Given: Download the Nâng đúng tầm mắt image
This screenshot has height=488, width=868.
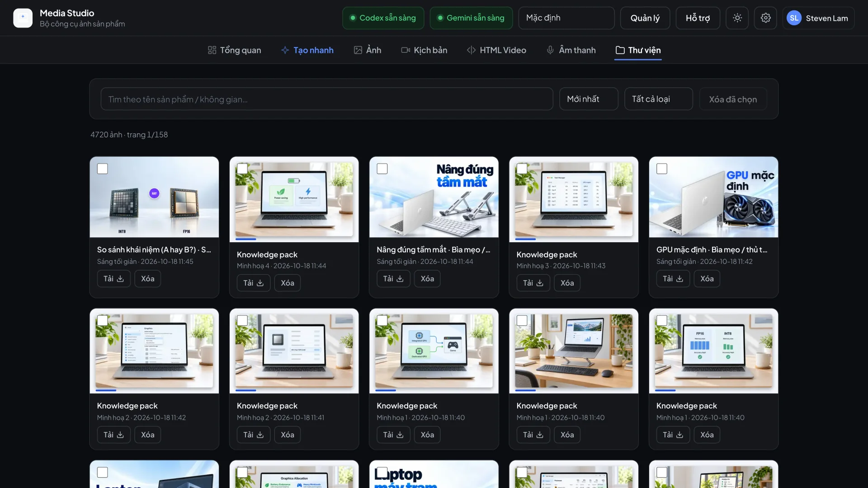Looking at the screenshot, I should pos(393,279).
